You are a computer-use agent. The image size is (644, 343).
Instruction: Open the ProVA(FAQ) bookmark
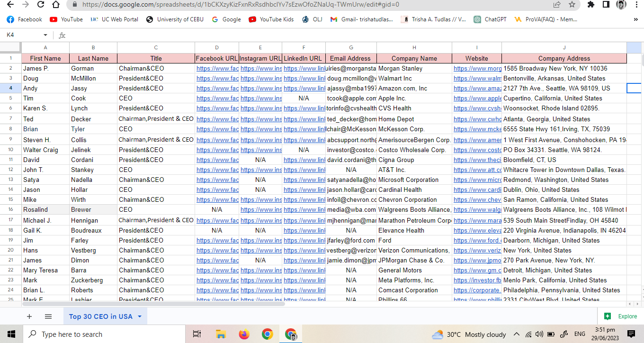click(546, 19)
